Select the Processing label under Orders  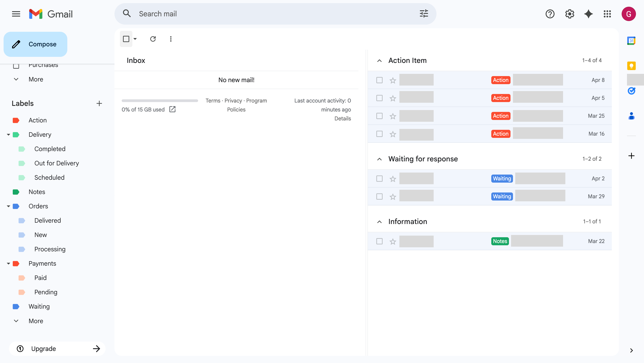50,249
